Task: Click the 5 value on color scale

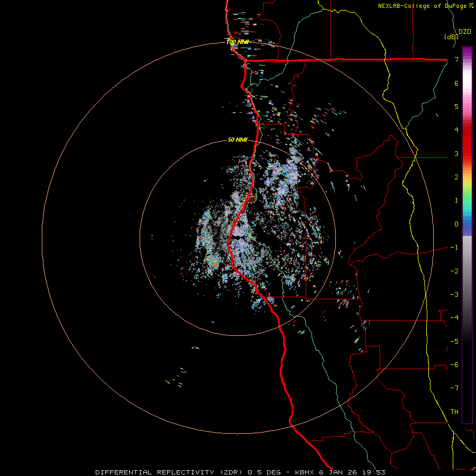Action: click(456, 106)
